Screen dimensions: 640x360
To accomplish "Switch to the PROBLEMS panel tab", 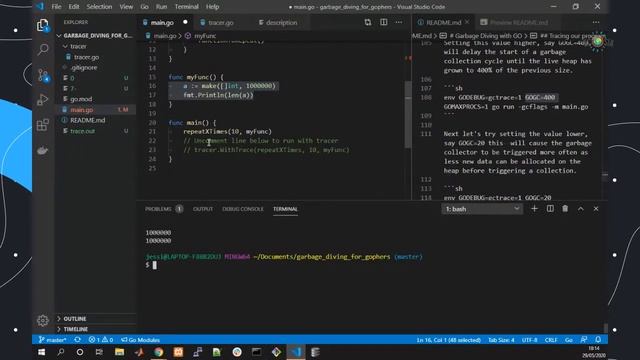I will [164, 209].
